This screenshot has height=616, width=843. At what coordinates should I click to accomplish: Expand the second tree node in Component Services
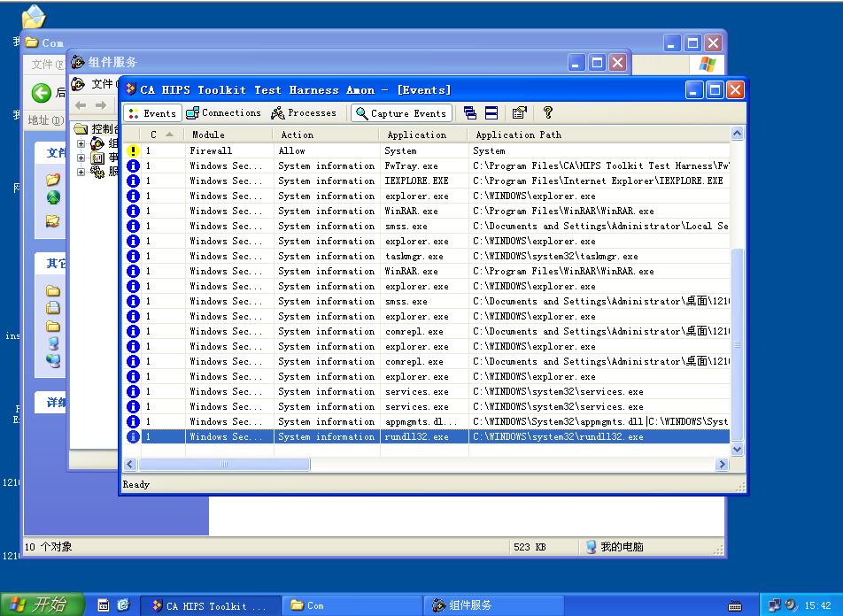(x=81, y=158)
